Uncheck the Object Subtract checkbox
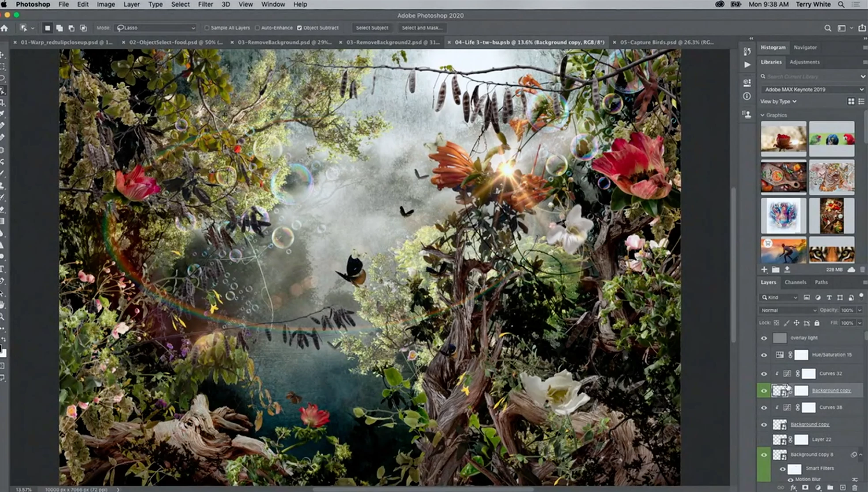 (x=299, y=28)
